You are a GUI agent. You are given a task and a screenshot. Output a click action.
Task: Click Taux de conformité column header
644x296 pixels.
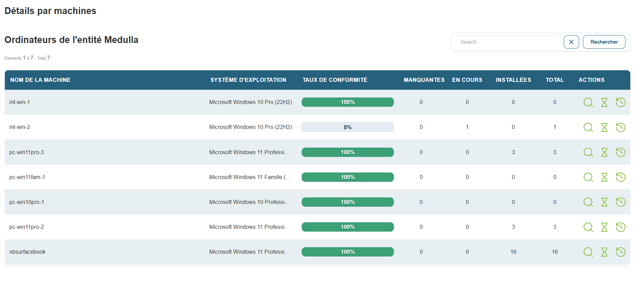(x=334, y=80)
